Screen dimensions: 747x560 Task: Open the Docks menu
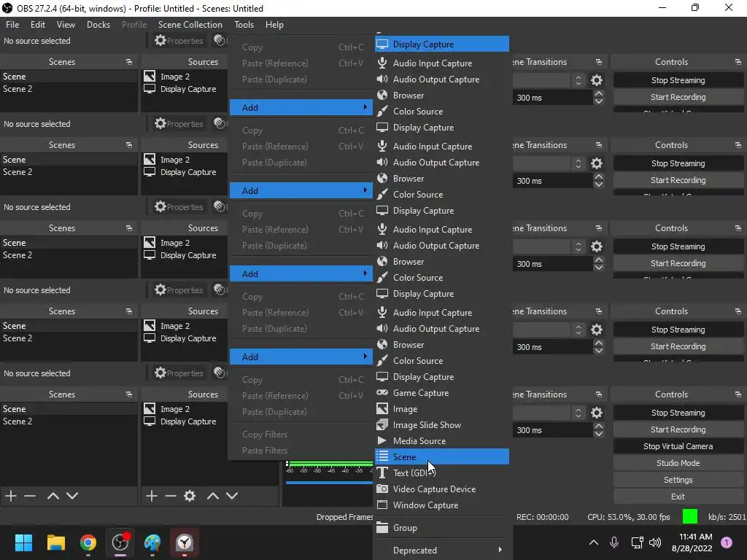pos(98,25)
